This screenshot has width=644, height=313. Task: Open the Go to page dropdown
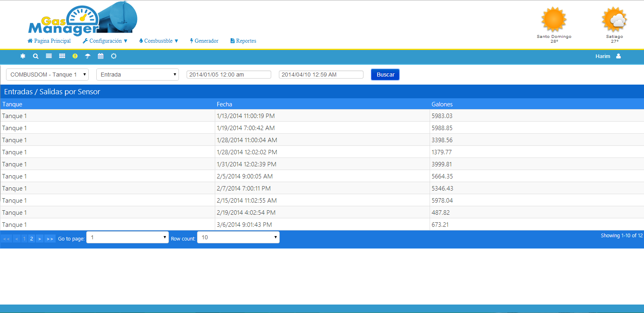(127, 237)
